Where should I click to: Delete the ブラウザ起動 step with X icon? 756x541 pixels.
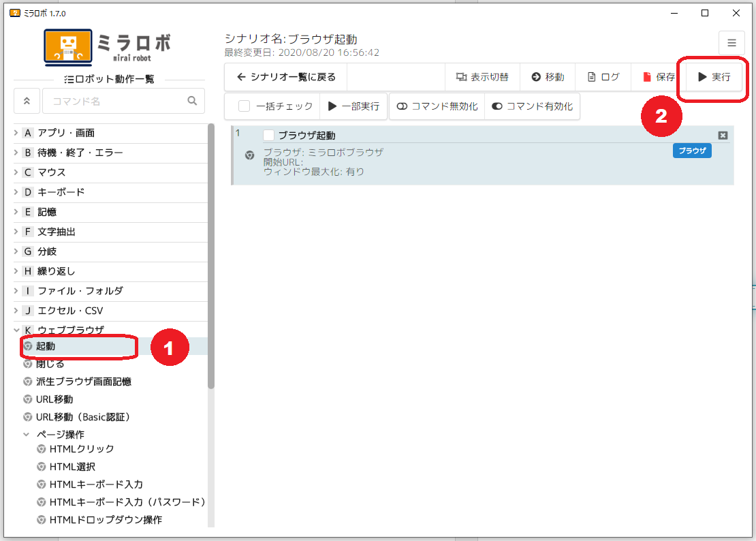[723, 136]
